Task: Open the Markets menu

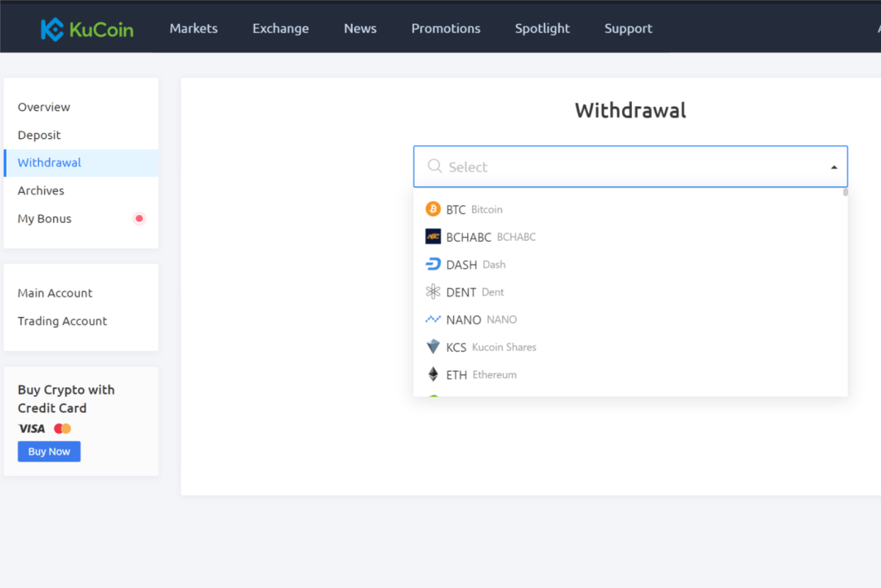Action: [194, 28]
